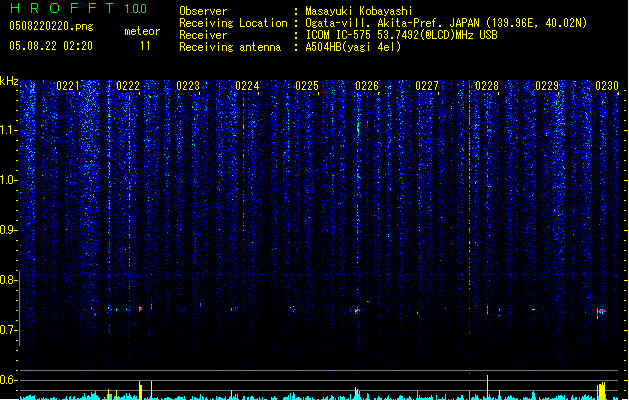The width and height of the screenshot is (629, 400).
Task: Click the 'Receiving antenna' label
Action: tap(230, 47)
